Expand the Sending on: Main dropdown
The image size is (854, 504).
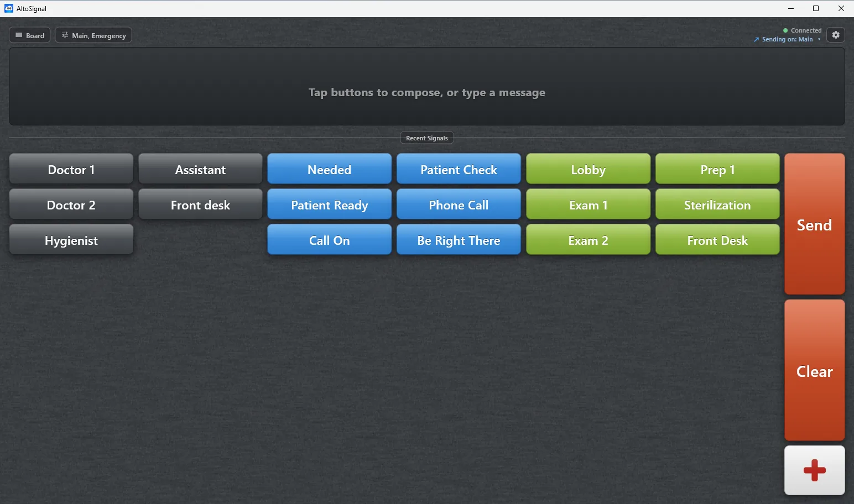click(787, 39)
